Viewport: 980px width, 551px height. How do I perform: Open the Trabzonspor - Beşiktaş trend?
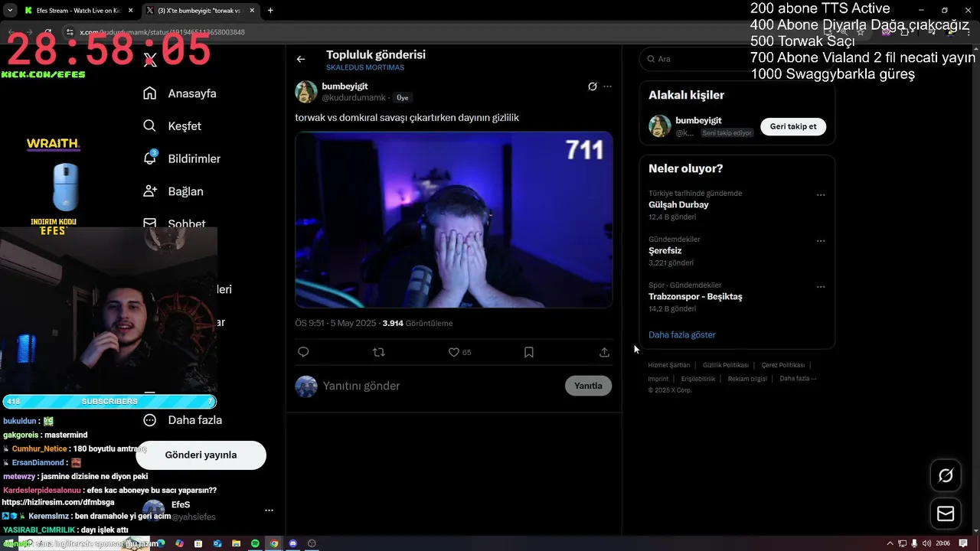695,297
